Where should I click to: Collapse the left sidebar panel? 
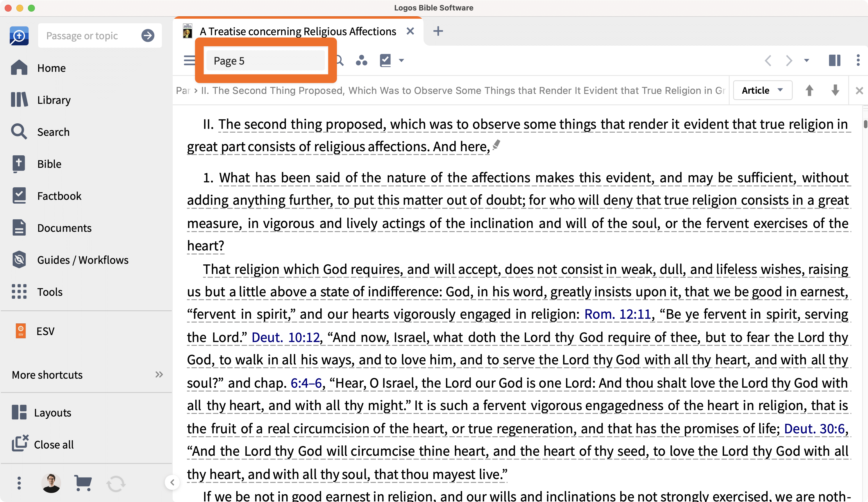(172, 482)
